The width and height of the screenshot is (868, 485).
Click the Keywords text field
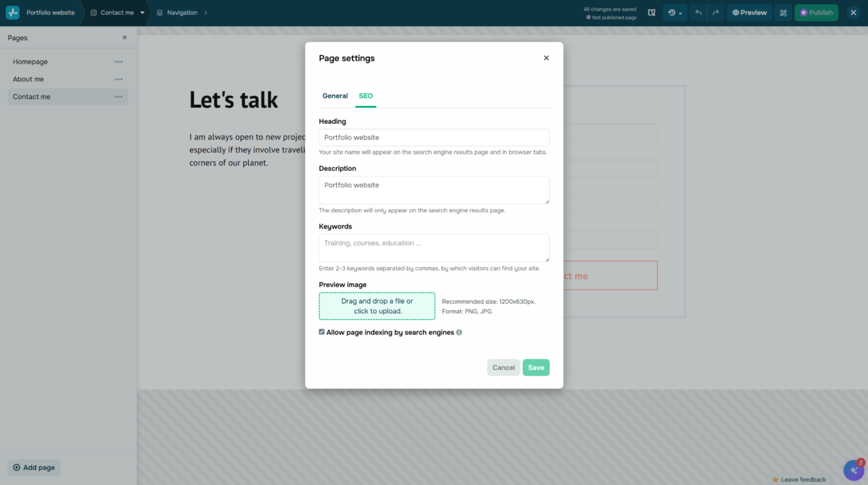point(434,248)
